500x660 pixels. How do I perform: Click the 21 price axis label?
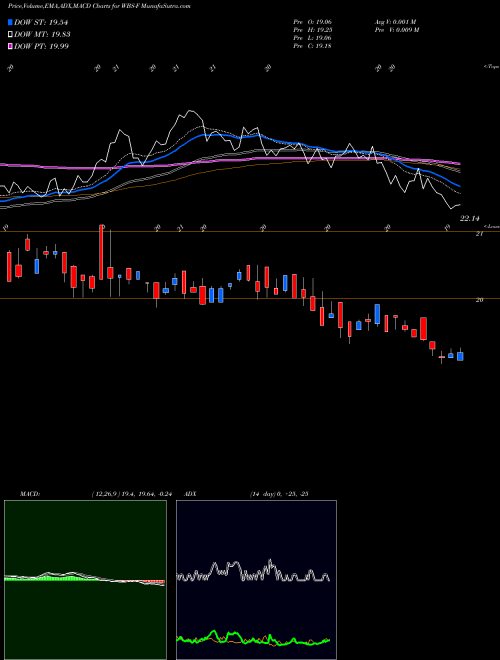[x=479, y=234]
